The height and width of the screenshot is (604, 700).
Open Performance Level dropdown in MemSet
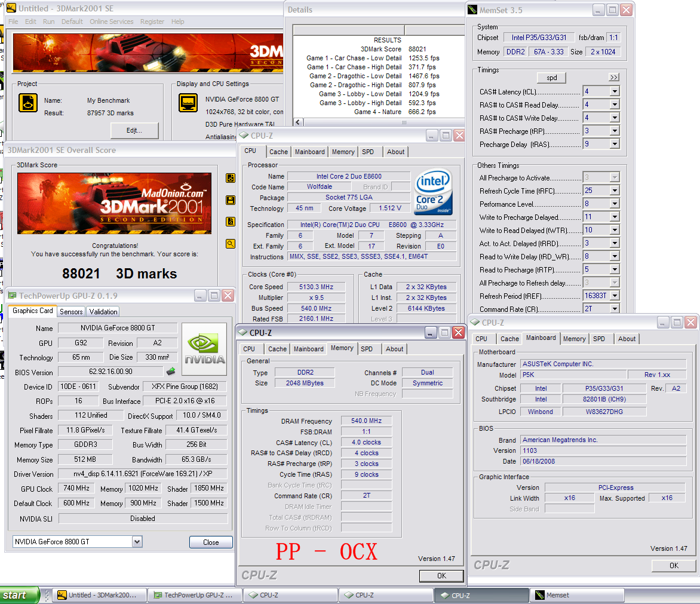click(615, 204)
